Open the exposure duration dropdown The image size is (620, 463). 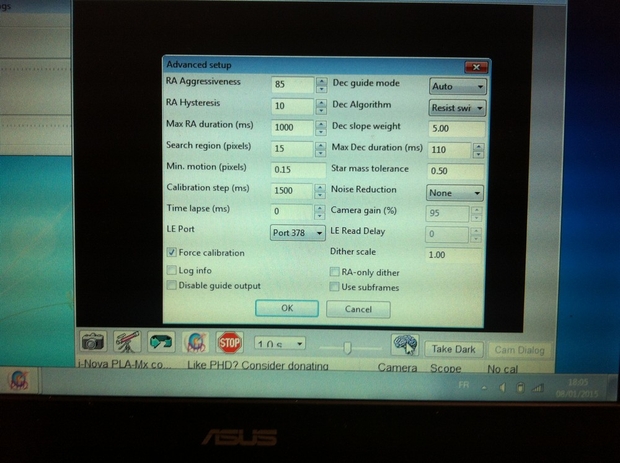point(280,344)
